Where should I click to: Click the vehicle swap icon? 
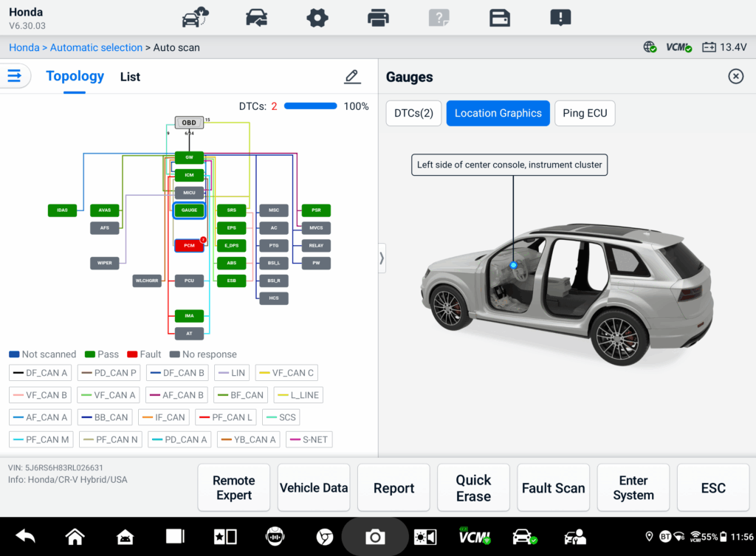[x=257, y=17]
